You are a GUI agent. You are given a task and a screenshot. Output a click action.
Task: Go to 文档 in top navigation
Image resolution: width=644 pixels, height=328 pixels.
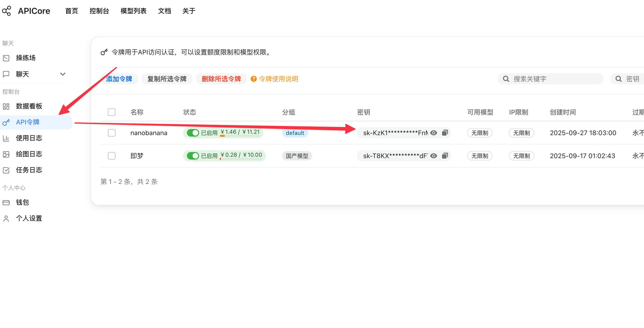pos(164,11)
